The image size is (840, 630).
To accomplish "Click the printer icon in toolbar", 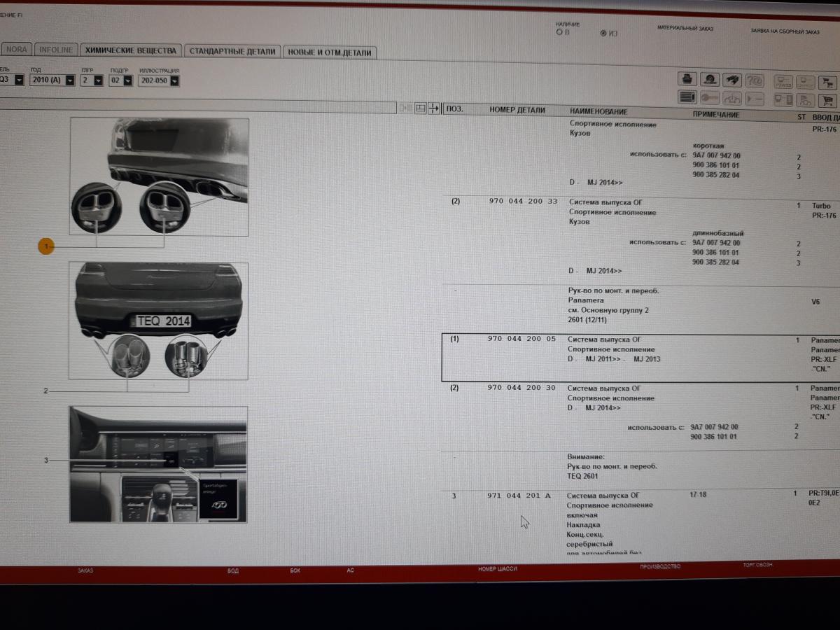I will click(x=687, y=80).
